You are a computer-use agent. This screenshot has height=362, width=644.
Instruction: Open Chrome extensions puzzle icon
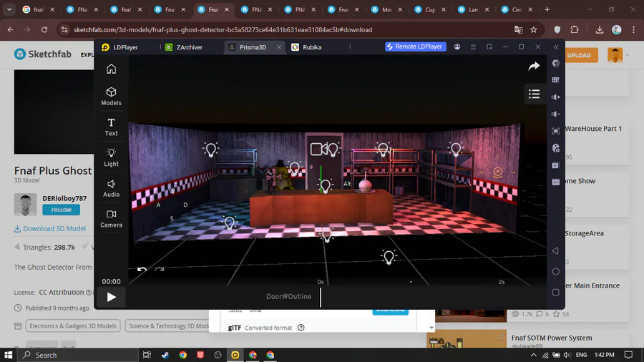[x=575, y=29]
